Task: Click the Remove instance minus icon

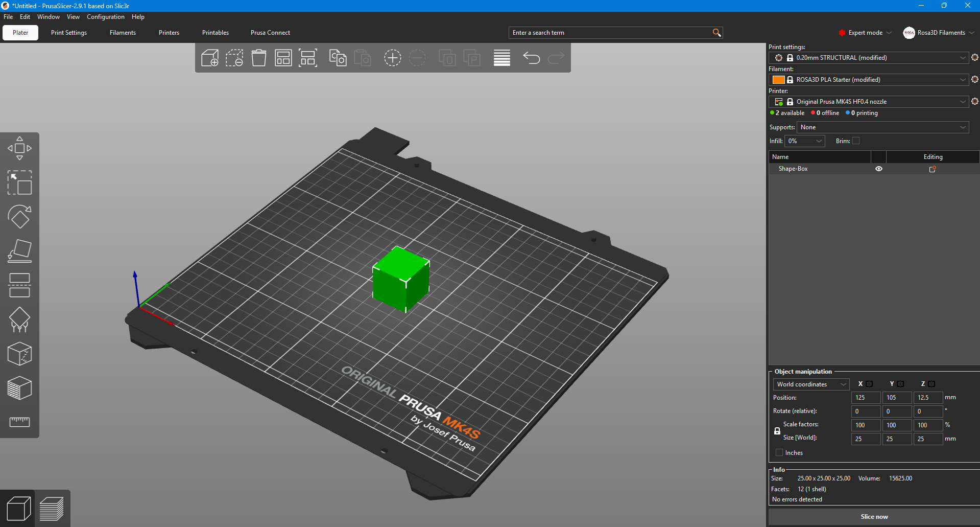Action: click(x=417, y=58)
